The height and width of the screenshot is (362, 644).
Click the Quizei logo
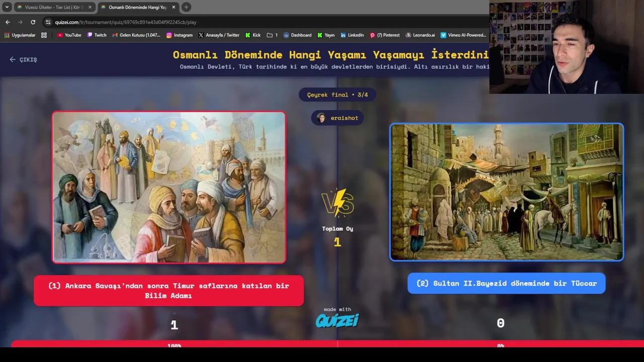click(x=337, y=320)
